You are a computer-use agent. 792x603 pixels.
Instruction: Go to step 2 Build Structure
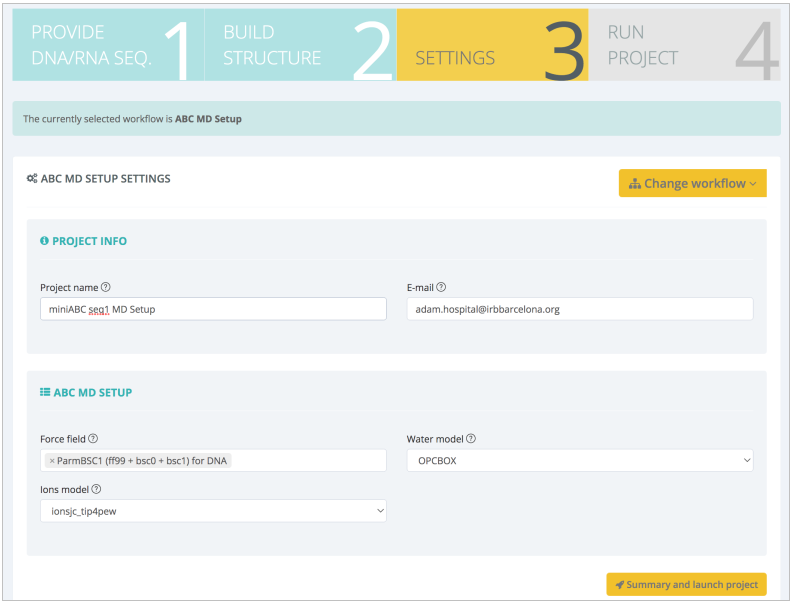point(300,45)
